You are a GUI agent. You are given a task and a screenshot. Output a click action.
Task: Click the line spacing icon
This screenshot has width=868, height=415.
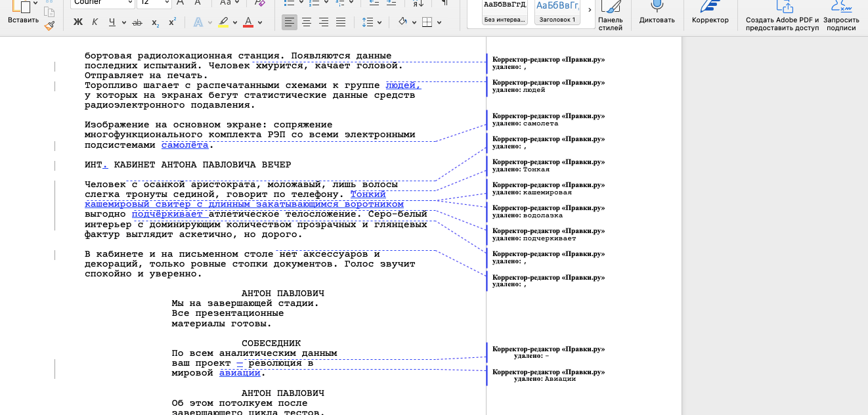pyautogui.click(x=366, y=22)
